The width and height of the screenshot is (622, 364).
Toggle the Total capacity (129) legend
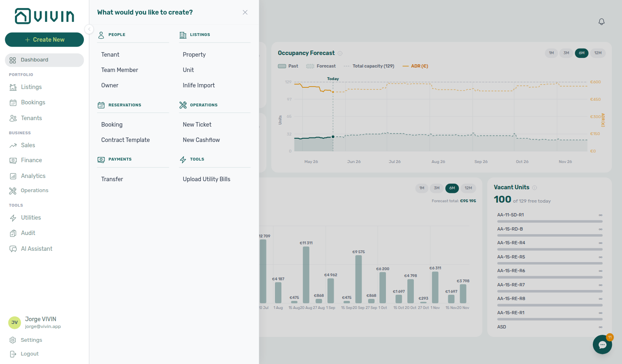click(x=369, y=66)
